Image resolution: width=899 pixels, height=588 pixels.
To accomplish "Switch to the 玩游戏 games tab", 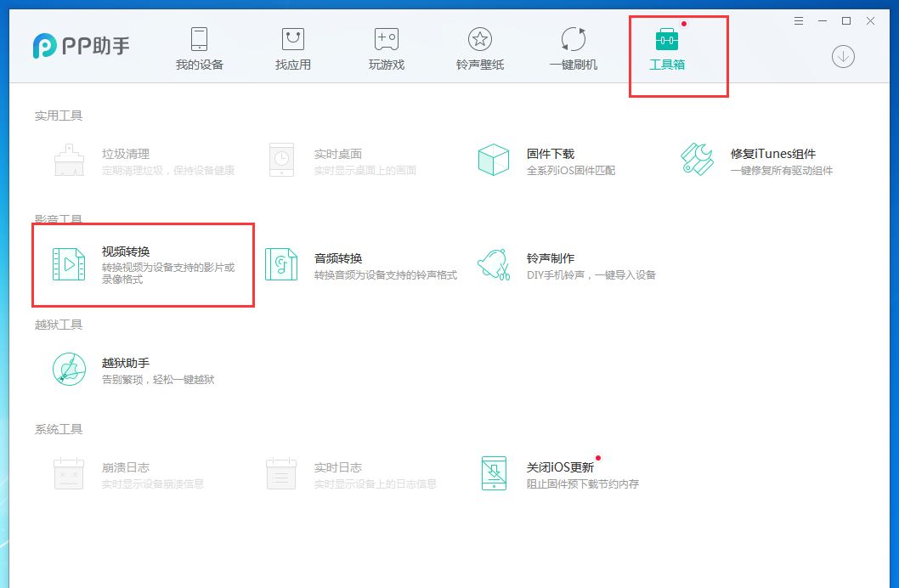I will pyautogui.click(x=386, y=47).
